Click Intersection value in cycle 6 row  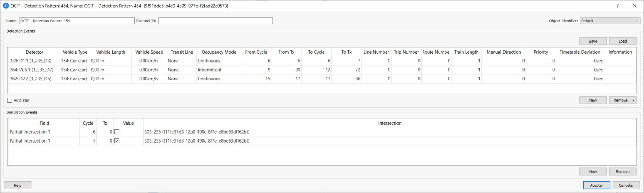point(390,132)
